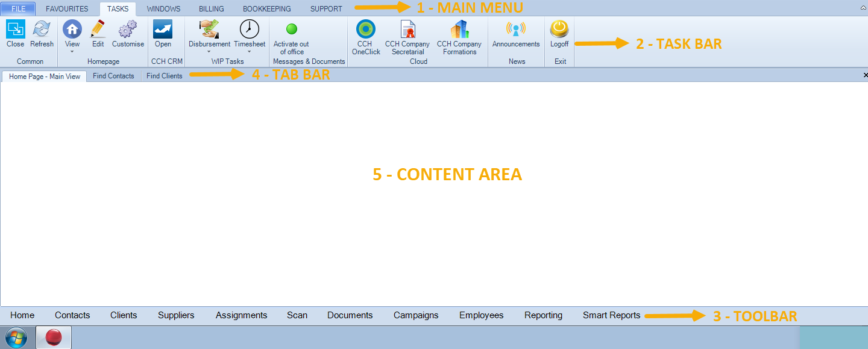This screenshot has height=349, width=868.
Task: Click Home in bottom toolbar
Action: (22, 315)
